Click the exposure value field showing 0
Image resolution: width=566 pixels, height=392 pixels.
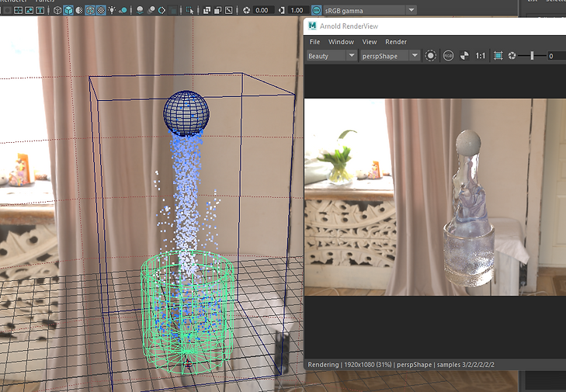(556, 56)
